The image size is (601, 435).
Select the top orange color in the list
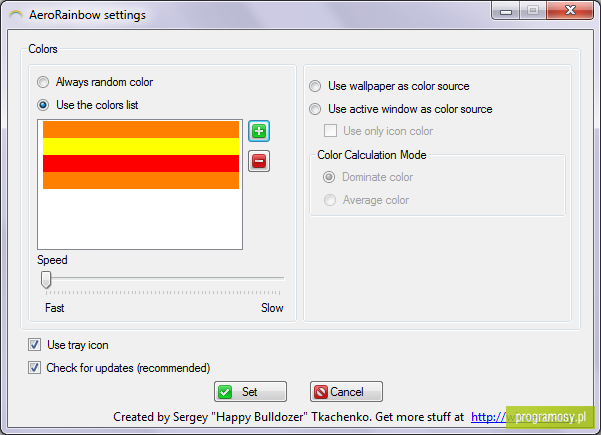[x=141, y=130]
